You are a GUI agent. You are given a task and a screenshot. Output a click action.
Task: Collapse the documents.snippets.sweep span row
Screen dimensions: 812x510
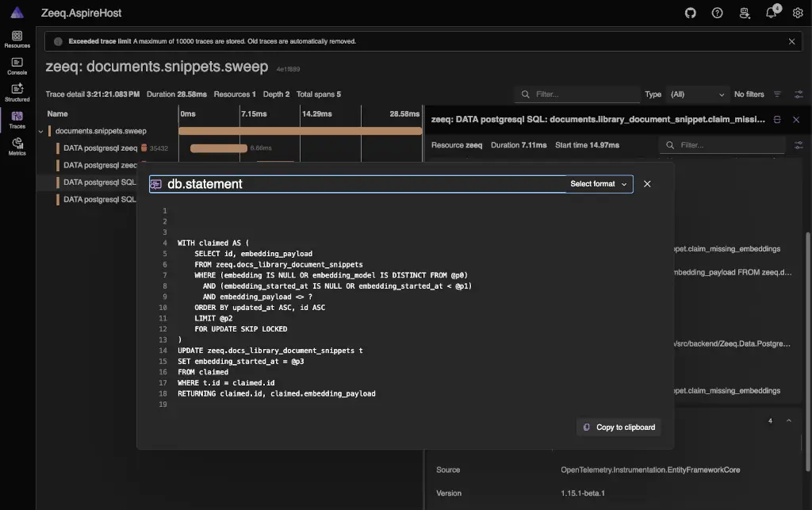coord(41,132)
